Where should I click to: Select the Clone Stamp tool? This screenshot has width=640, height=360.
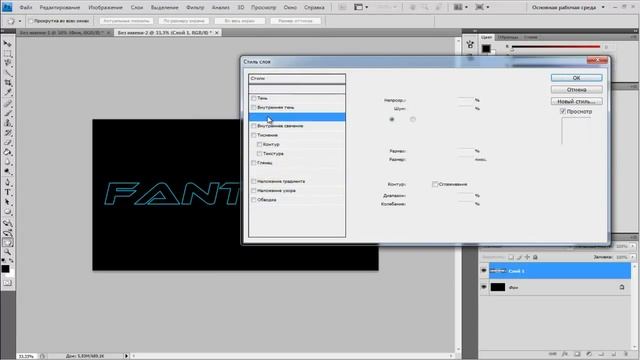(x=7, y=123)
